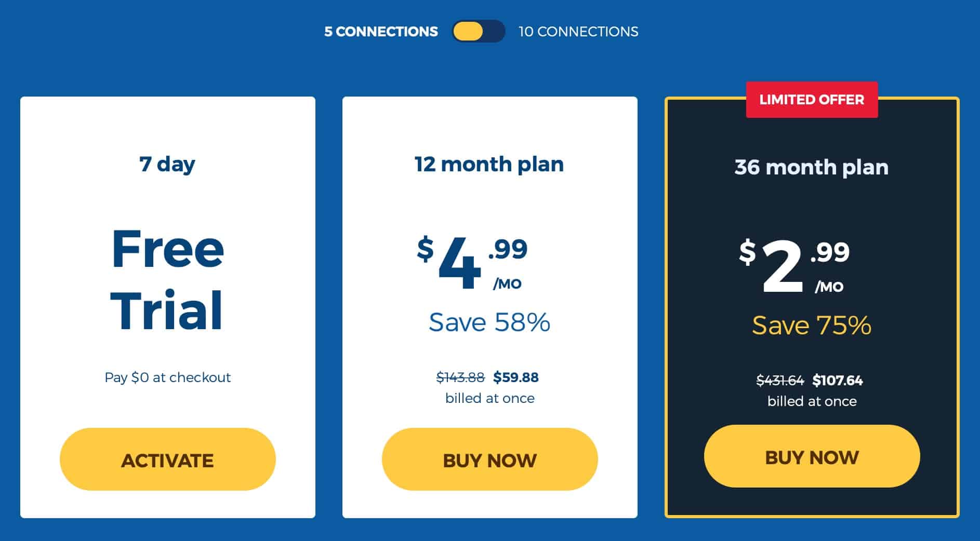Click the $107.64 billed total

[x=838, y=381]
